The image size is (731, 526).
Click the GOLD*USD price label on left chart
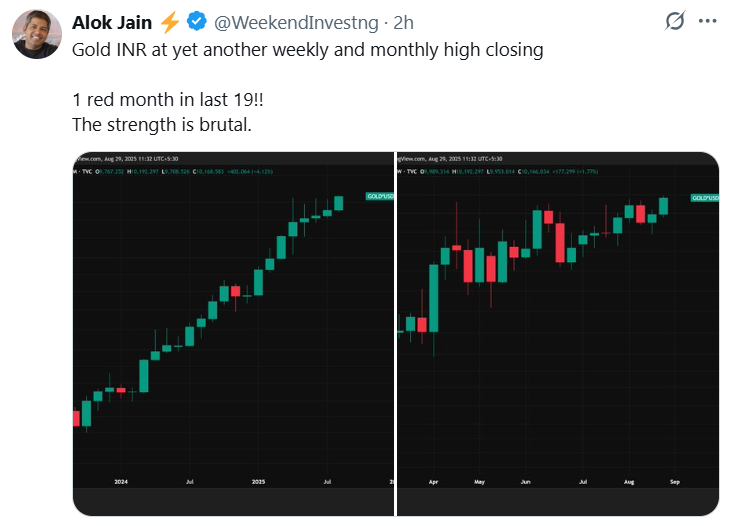[x=380, y=196]
